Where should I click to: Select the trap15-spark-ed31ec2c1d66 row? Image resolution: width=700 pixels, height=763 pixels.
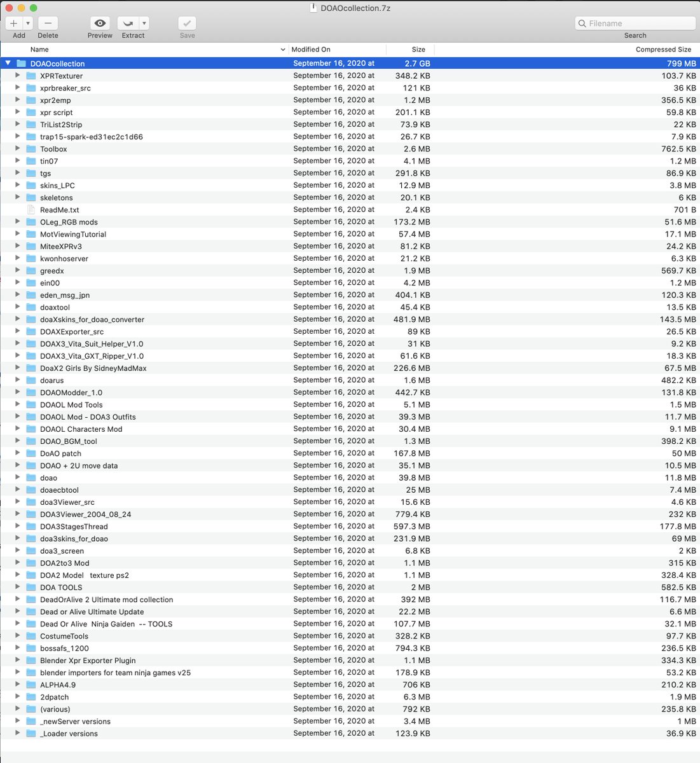350,137
